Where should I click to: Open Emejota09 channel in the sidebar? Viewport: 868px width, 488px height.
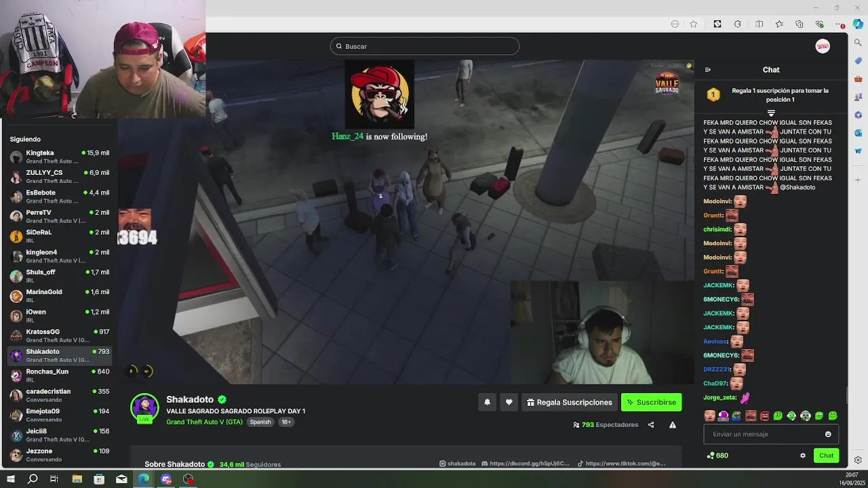60,415
